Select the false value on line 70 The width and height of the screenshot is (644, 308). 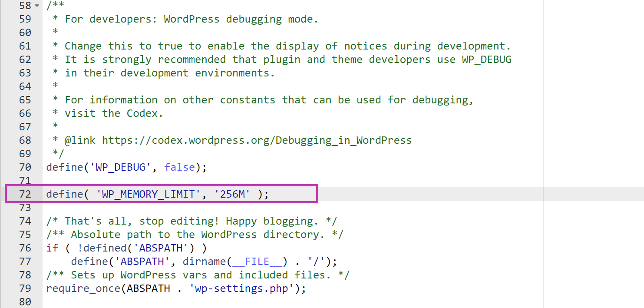click(x=179, y=167)
